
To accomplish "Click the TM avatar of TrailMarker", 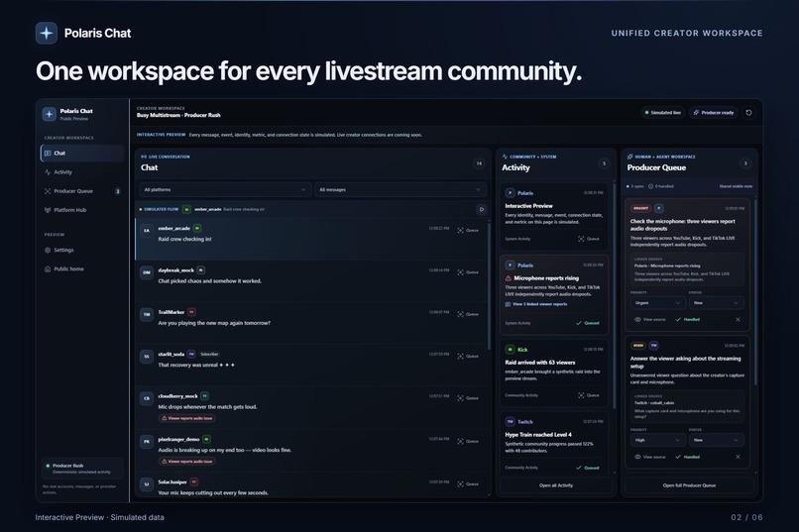I will click(x=147, y=315).
